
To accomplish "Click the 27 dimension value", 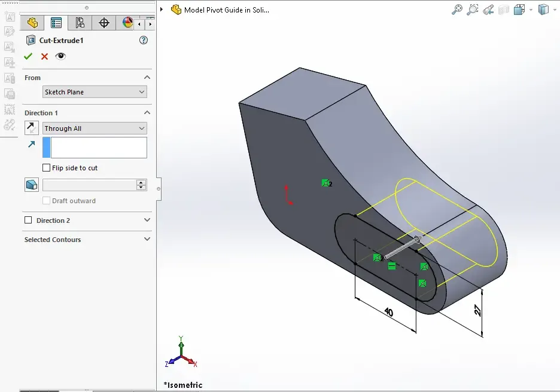I will [x=477, y=310].
